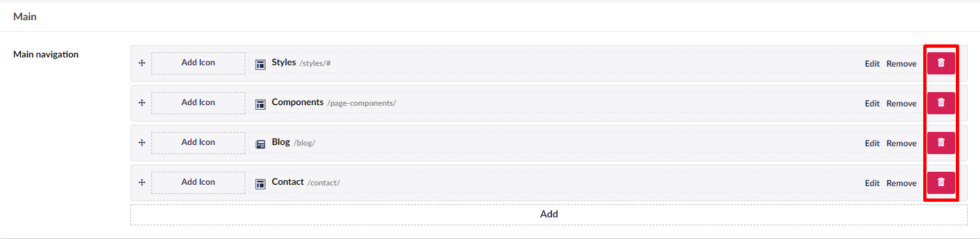The height and width of the screenshot is (239, 980).
Task: Remove the Contact navigation link
Action: pos(901,183)
